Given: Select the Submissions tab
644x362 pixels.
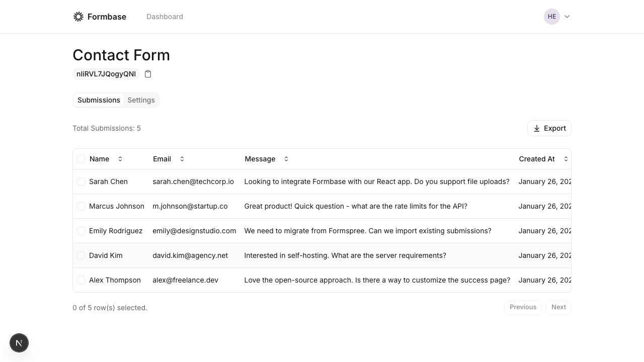Looking at the screenshot, I should coord(99,100).
